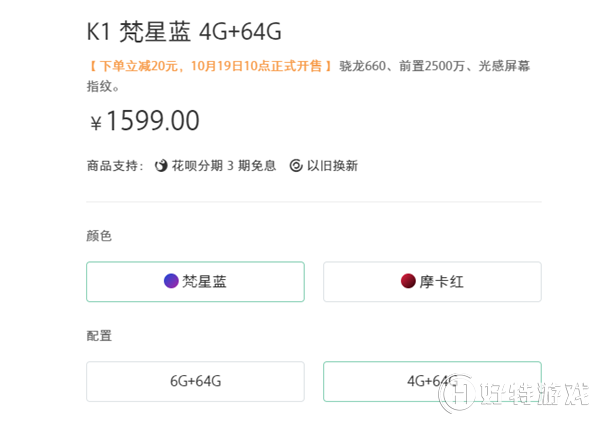The height and width of the screenshot is (425, 600).
Task: Choose the 6G+64G configuration
Action: click(x=196, y=381)
